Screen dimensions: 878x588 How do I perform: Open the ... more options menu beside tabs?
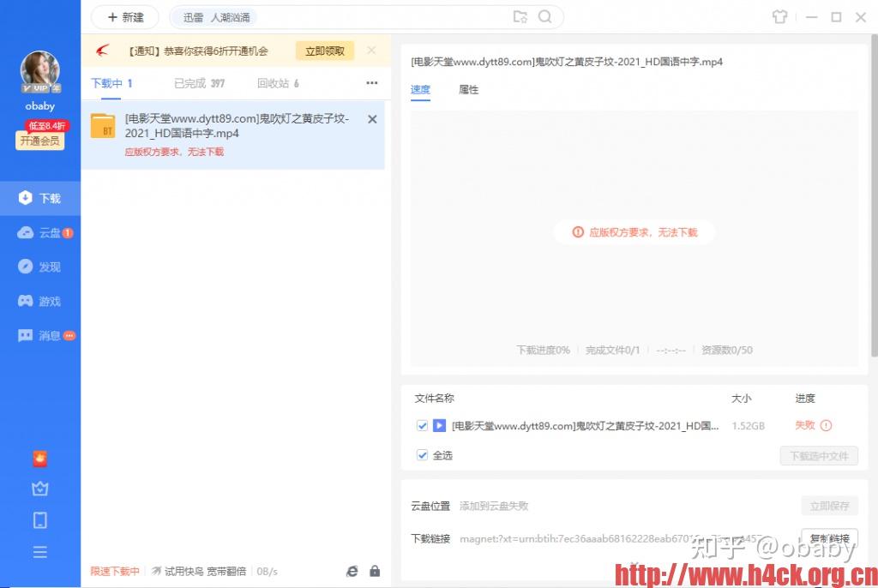[x=371, y=82]
